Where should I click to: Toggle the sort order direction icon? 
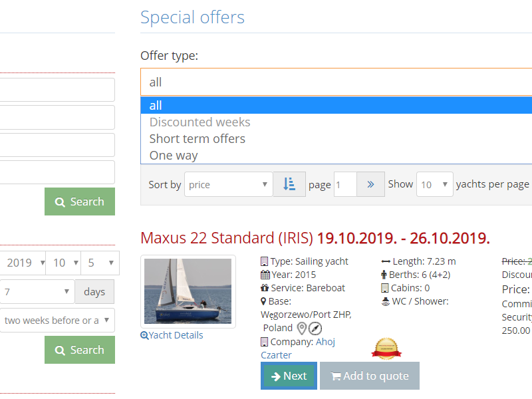[289, 184]
